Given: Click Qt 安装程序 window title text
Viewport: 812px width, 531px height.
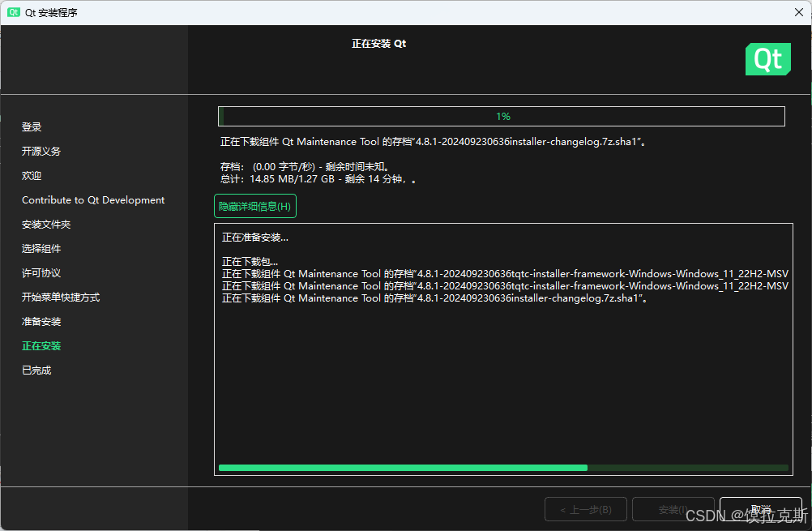Looking at the screenshot, I should click(51, 12).
